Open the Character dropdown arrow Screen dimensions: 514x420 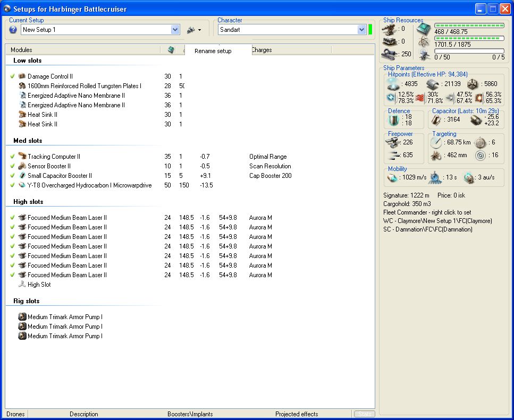coord(361,30)
